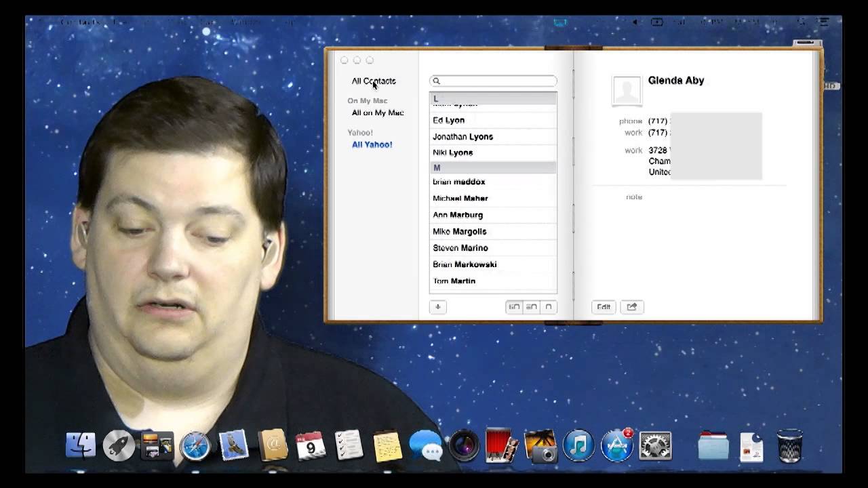Show groups, list and card view
868x488 pixels.
click(x=514, y=307)
